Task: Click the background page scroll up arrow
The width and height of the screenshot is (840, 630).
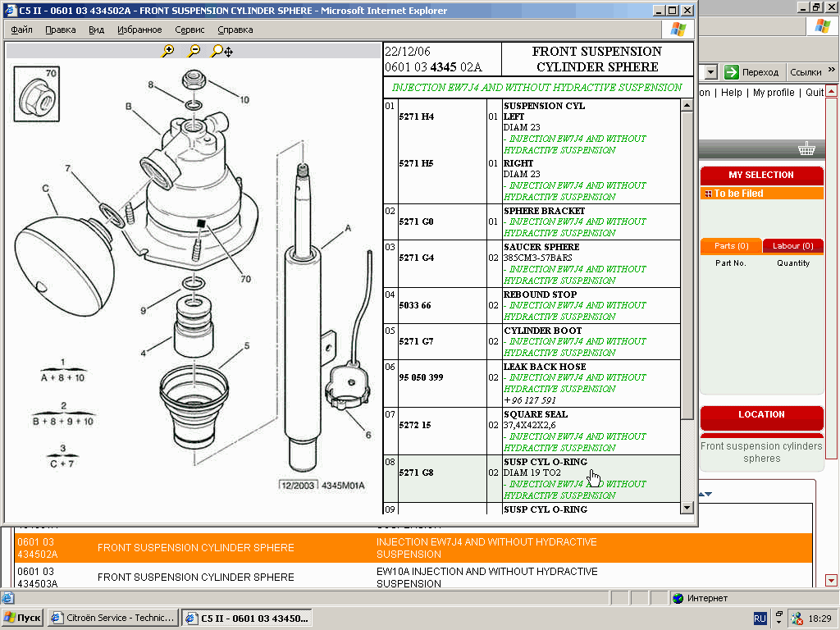Action: tap(832, 91)
